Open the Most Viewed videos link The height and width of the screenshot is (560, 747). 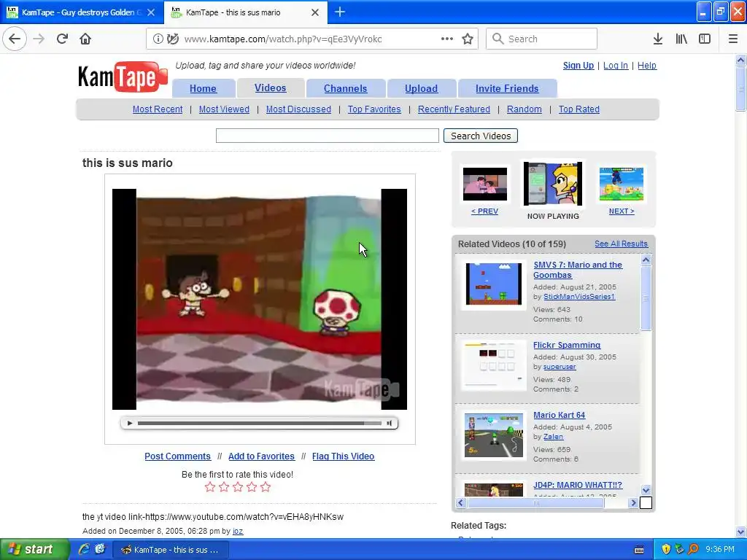pos(224,109)
